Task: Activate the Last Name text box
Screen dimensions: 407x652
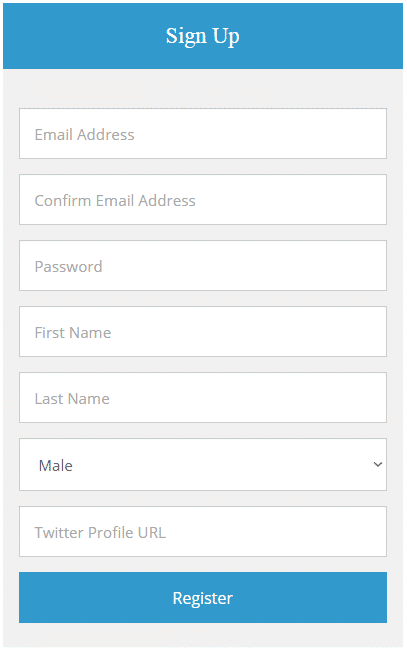Action: click(x=203, y=398)
